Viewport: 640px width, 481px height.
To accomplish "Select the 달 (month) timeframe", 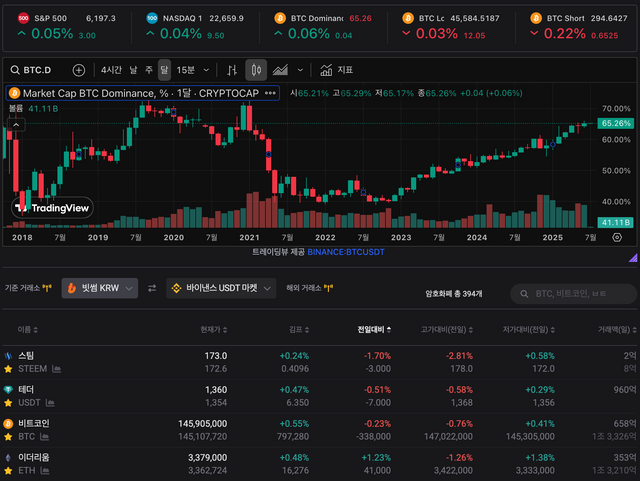I will click(x=164, y=70).
